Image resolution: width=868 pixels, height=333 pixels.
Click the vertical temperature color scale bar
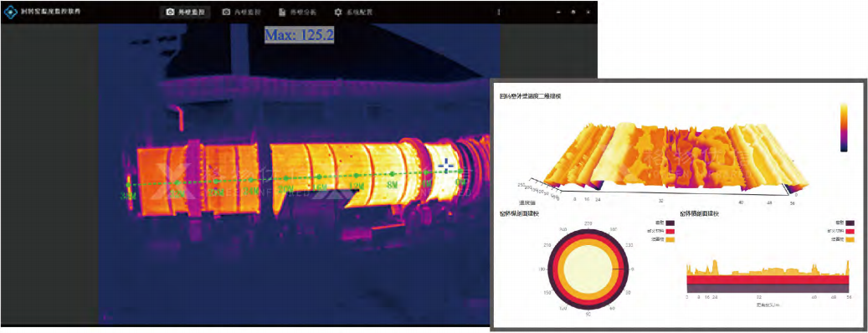(844, 127)
